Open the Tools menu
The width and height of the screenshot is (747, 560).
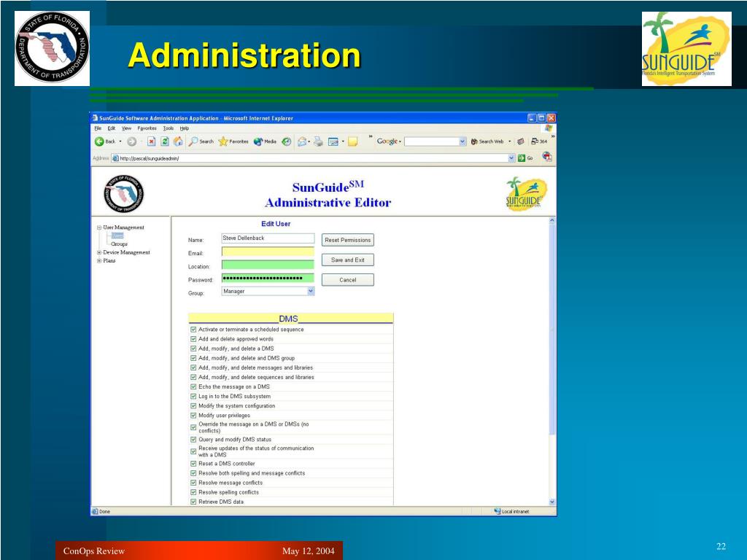tap(169, 128)
